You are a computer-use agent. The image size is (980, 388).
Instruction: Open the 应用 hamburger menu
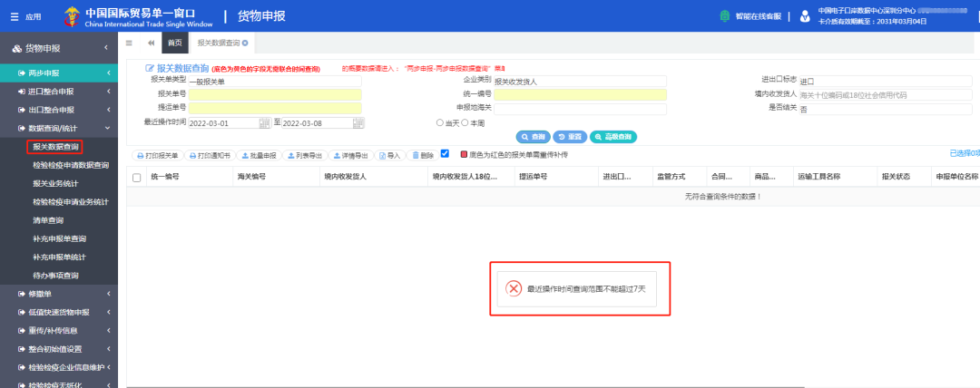25,16
